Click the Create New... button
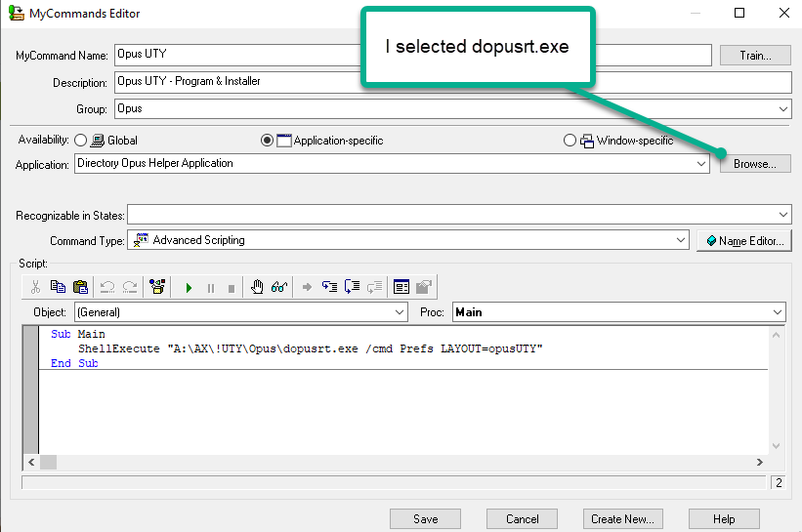This screenshot has height=532, width=802. [623, 519]
